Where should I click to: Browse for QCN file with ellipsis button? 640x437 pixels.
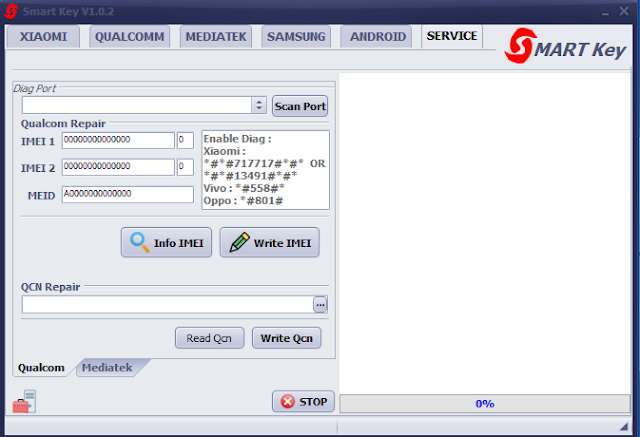point(320,304)
